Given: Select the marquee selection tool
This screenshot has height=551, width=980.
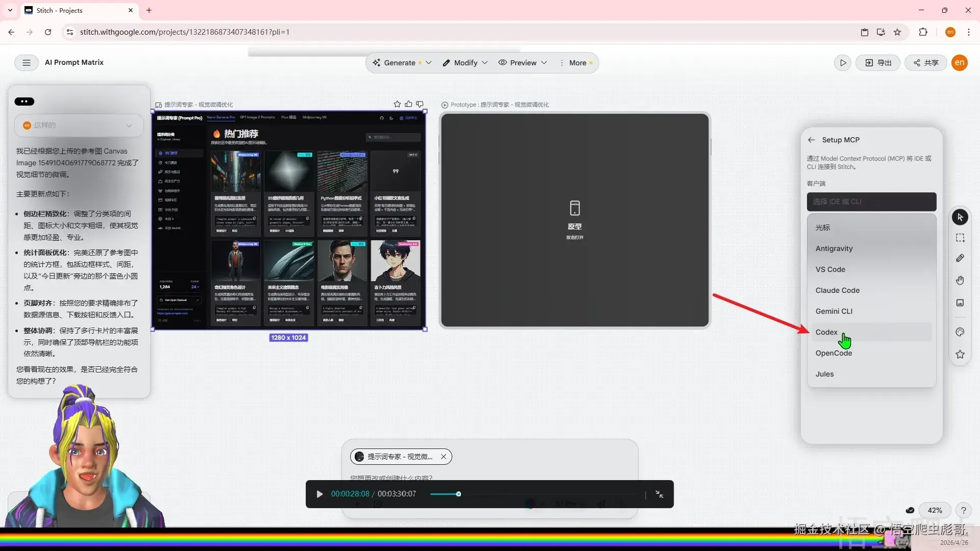Looking at the screenshot, I should pyautogui.click(x=960, y=238).
